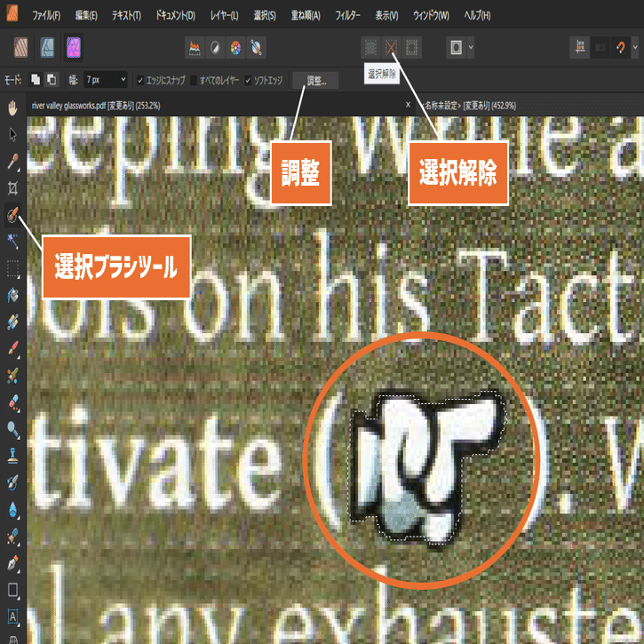The image size is (644, 644).
Task: Open the ファイル(F) menu
Action: (x=46, y=16)
